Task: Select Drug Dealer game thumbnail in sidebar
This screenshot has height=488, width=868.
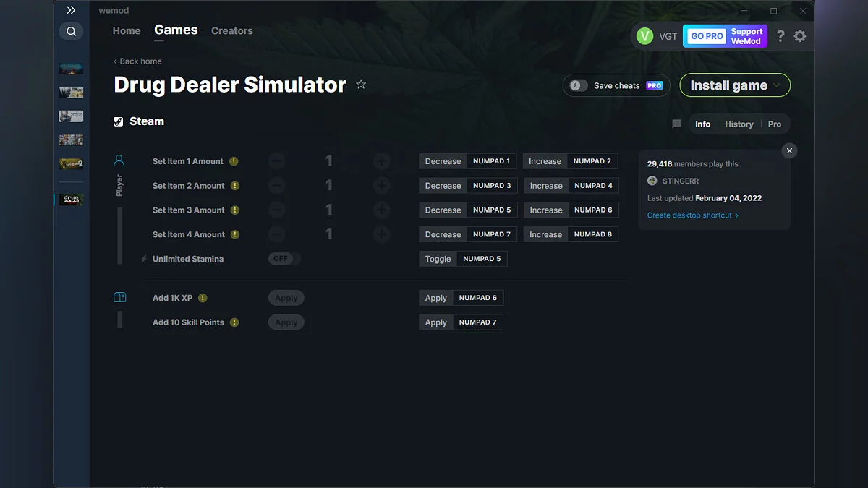Action: pos(71,200)
